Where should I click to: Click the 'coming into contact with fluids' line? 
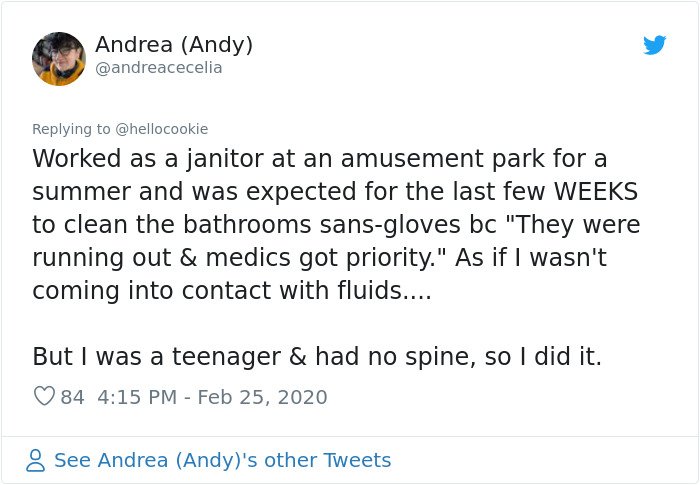[x=232, y=291]
